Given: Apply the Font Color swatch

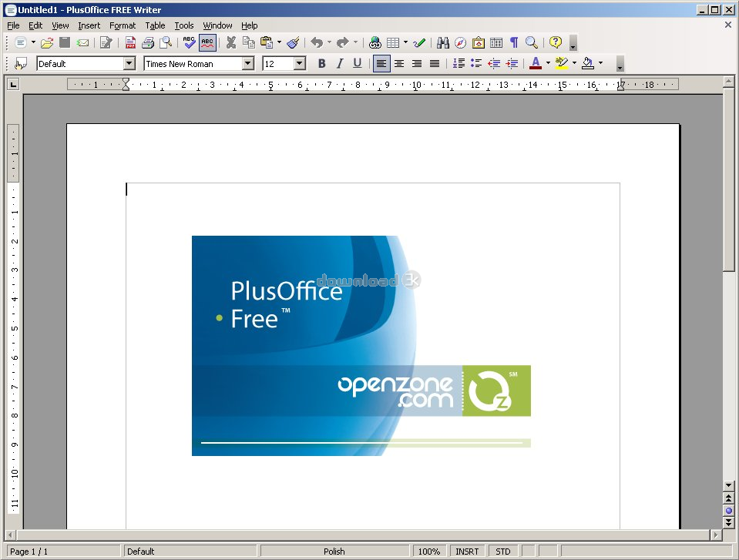Looking at the screenshot, I should [536, 64].
